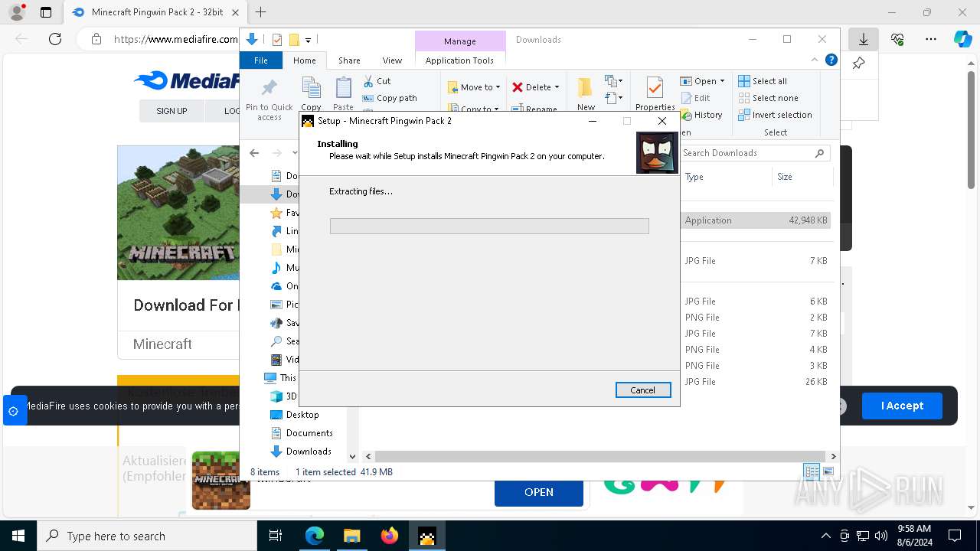Click Explorer back navigation arrow
980x551 pixels.
[x=254, y=153]
